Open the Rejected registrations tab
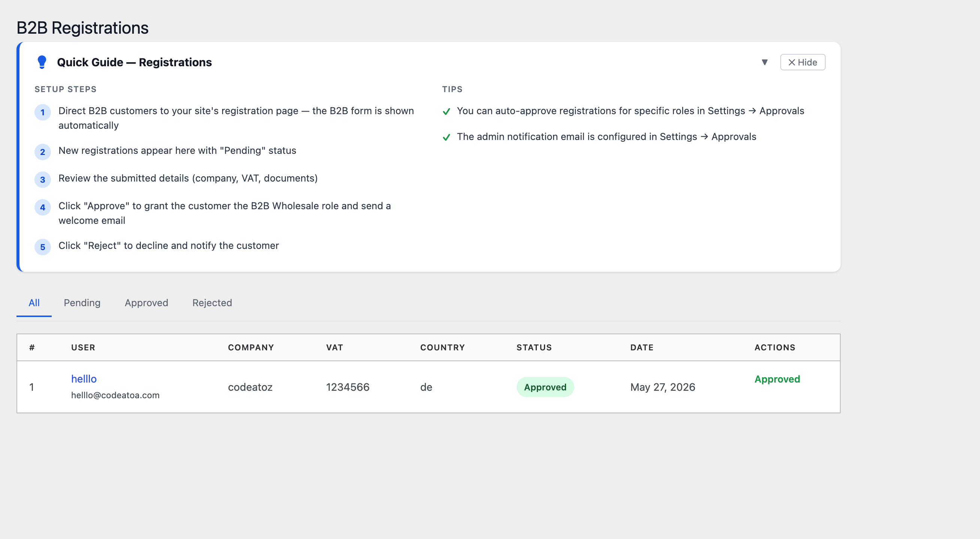980x539 pixels. pos(212,303)
